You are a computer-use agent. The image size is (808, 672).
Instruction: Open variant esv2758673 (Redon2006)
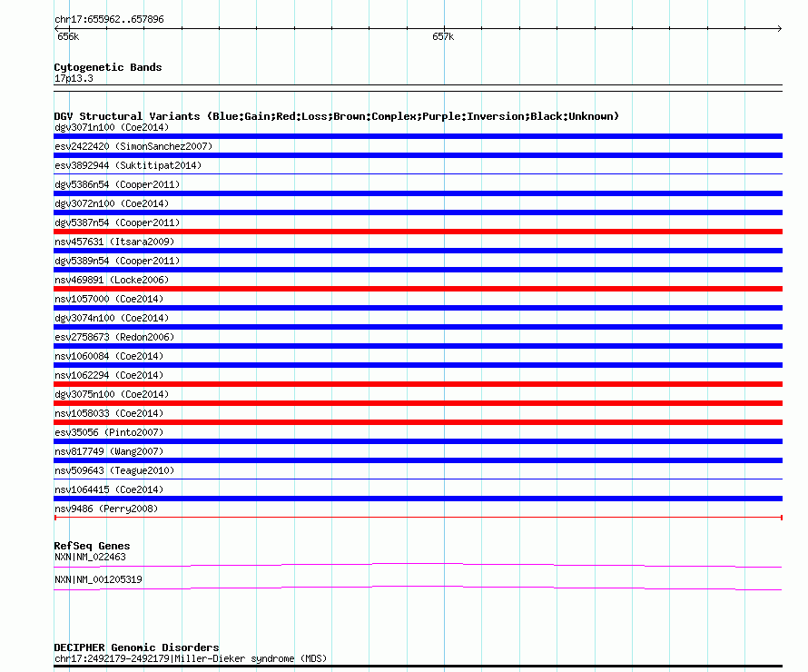point(114,337)
